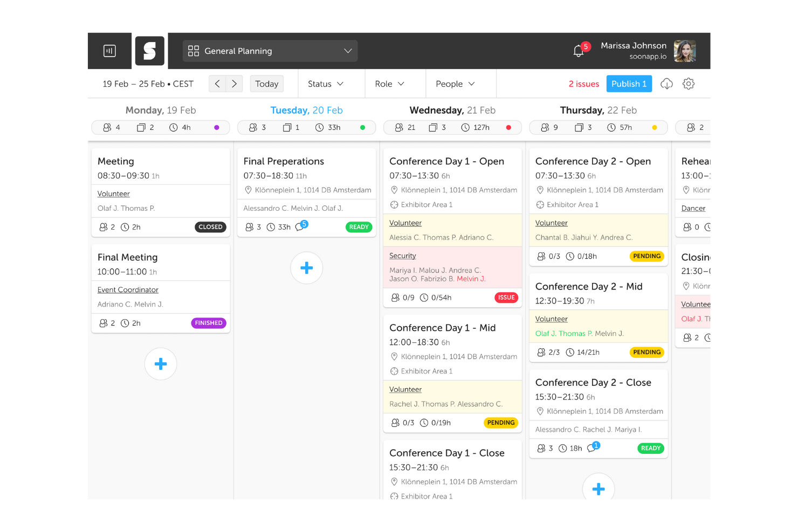Screen dimensions: 798x532
Task: Click the FINISHED badge on Final Meeting
Action: click(209, 323)
